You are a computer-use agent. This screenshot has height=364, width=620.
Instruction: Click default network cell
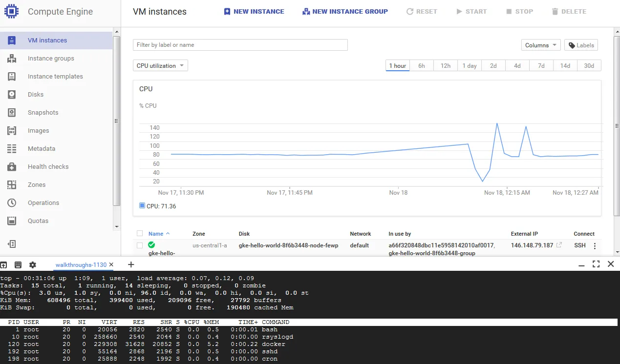[x=360, y=245]
